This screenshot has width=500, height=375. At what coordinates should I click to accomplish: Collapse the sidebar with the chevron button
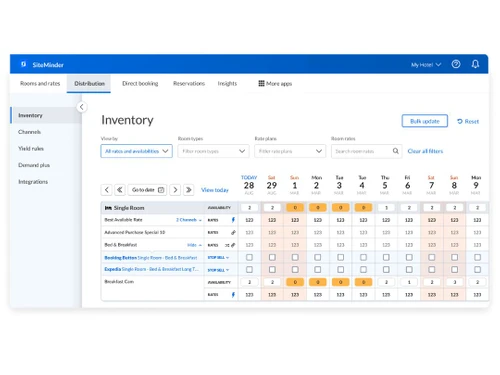click(x=82, y=107)
